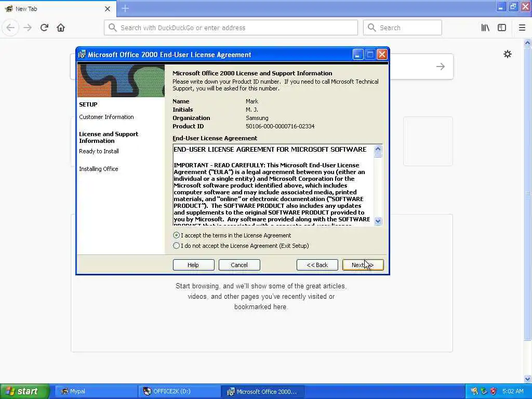
Task: Click the setup installer icon in title bar
Action: (x=82, y=54)
